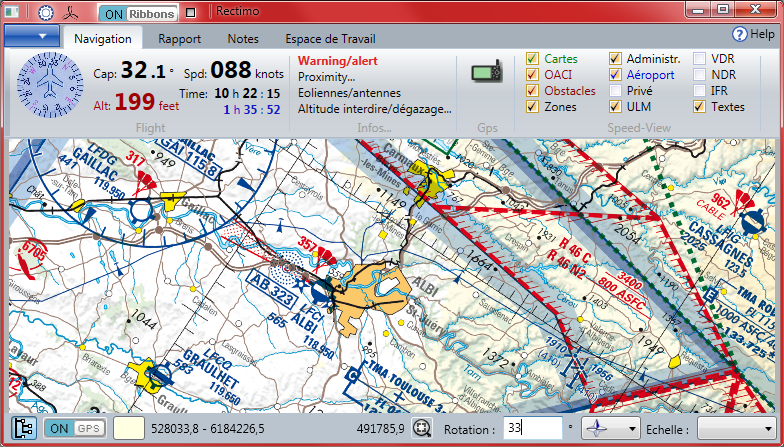784x447 pixels.
Task: Enable the VDR checkbox
Action: 699,58
